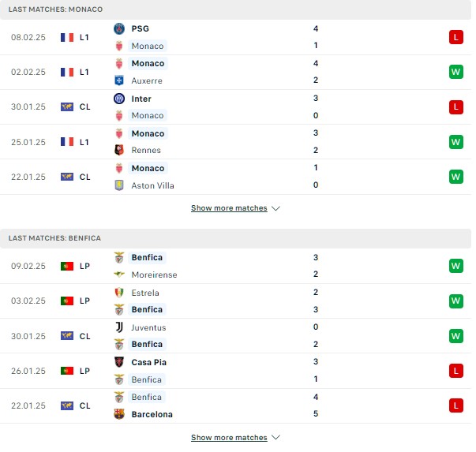
Task: Click the green W badge for Auxerre match
Action: pyautogui.click(x=456, y=72)
